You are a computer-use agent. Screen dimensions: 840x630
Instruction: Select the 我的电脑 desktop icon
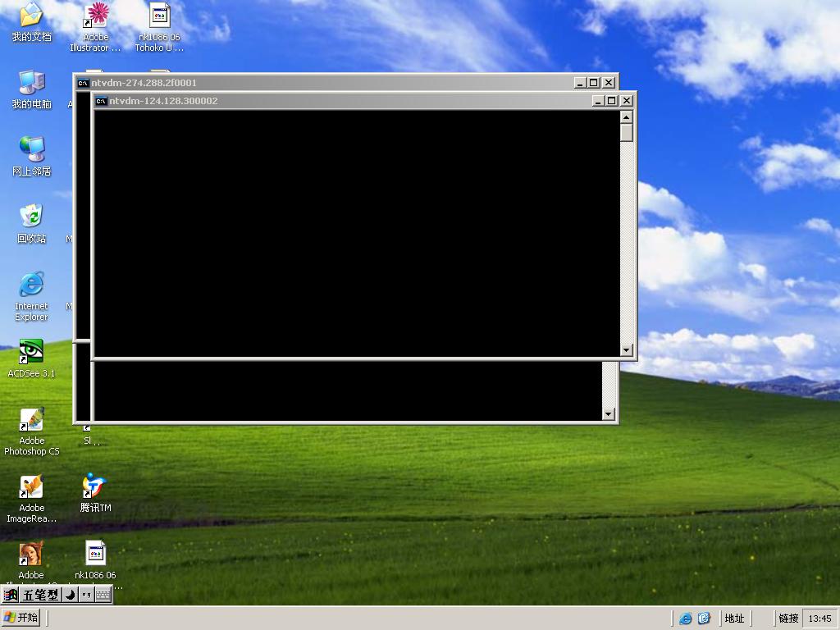coord(32,89)
